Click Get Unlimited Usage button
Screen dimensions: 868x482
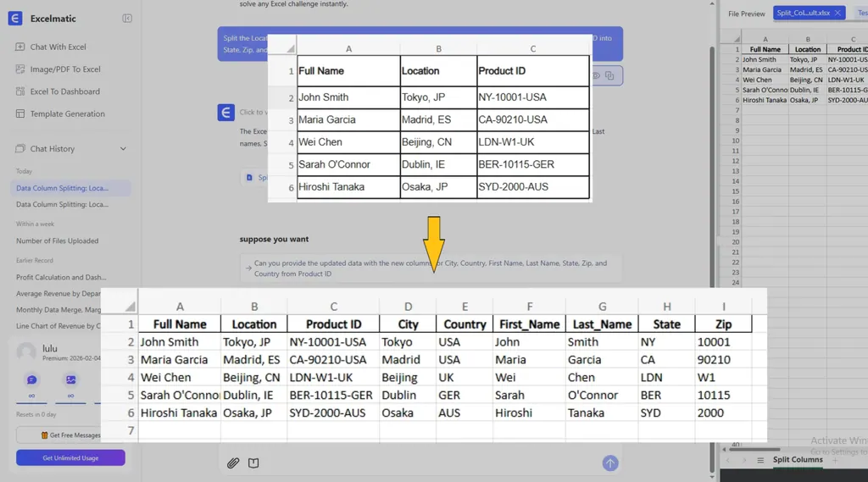click(70, 457)
